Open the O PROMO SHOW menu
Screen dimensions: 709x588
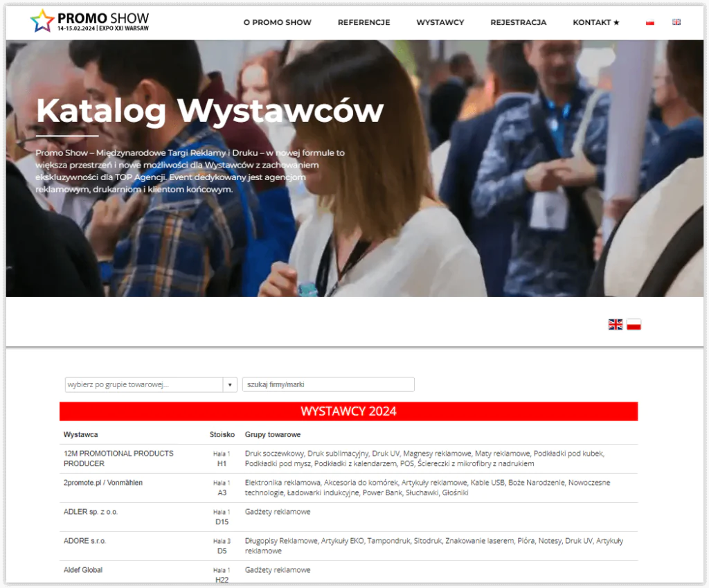[277, 22]
